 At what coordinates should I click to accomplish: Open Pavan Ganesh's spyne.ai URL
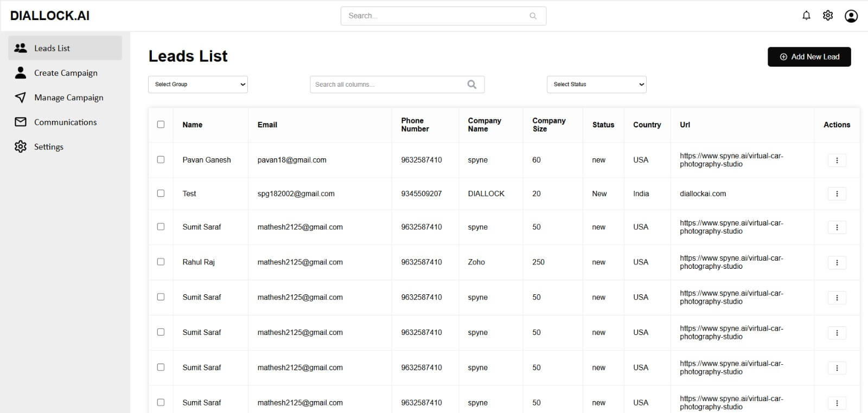[731, 160]
